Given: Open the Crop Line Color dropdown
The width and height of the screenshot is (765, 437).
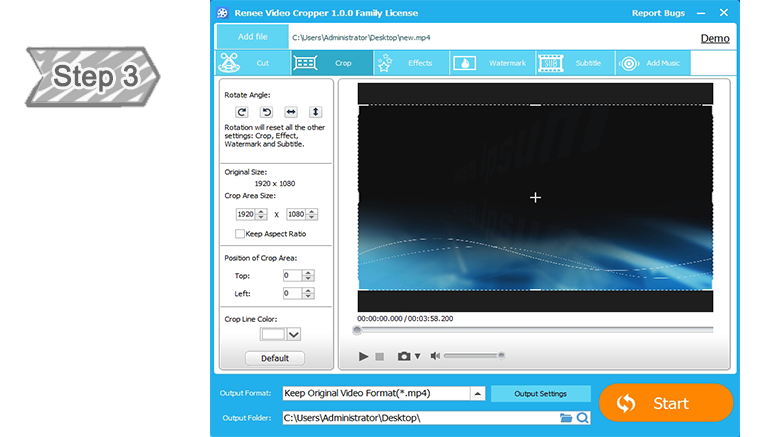Looking at the screenshot, I should point(294,335).
